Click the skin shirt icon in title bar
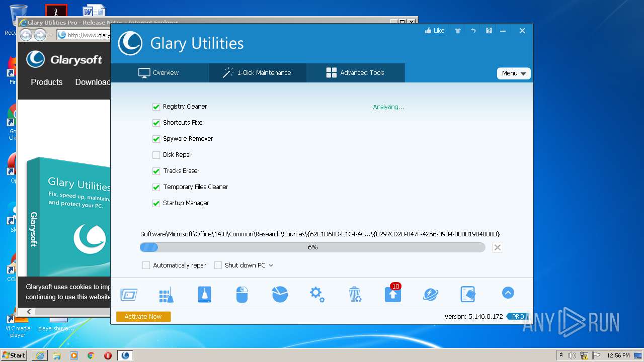This screenshot has height=362, width=644. 458,31
